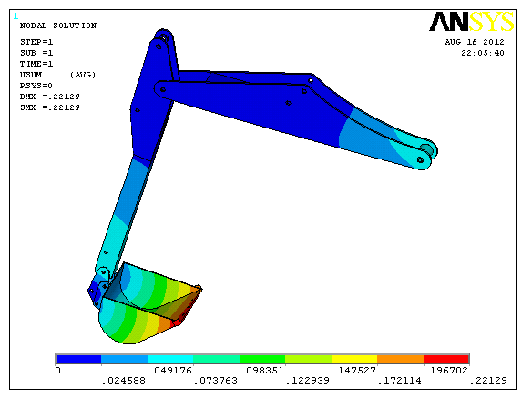Screen dimensions: 532x399
Task: Click the legend maximum value .22129
Action: point(488,381)
